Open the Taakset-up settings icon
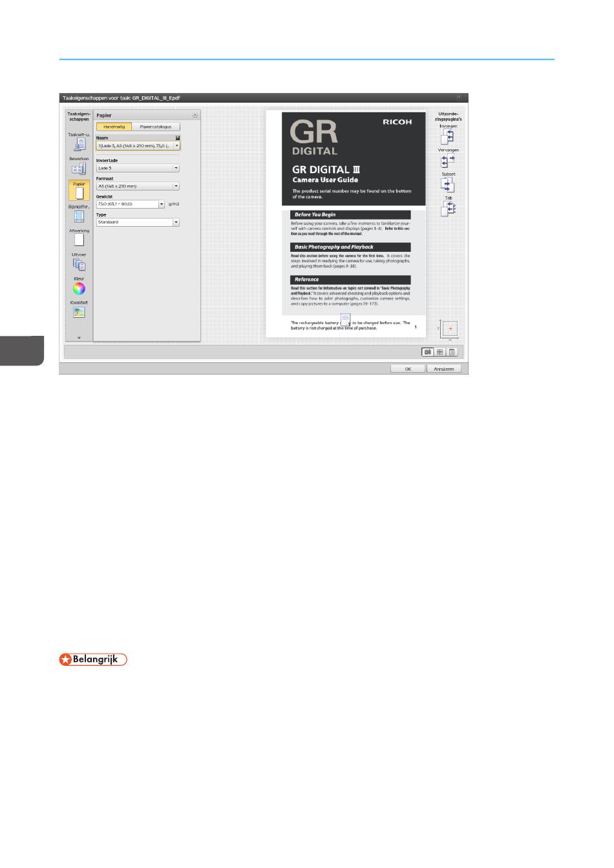This screenshot has width=614, height=868. 79,145
